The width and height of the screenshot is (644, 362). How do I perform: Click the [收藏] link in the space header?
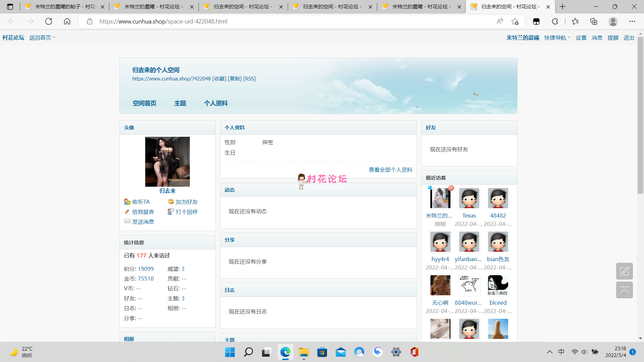pyautogui.click(x=219, y=78)
